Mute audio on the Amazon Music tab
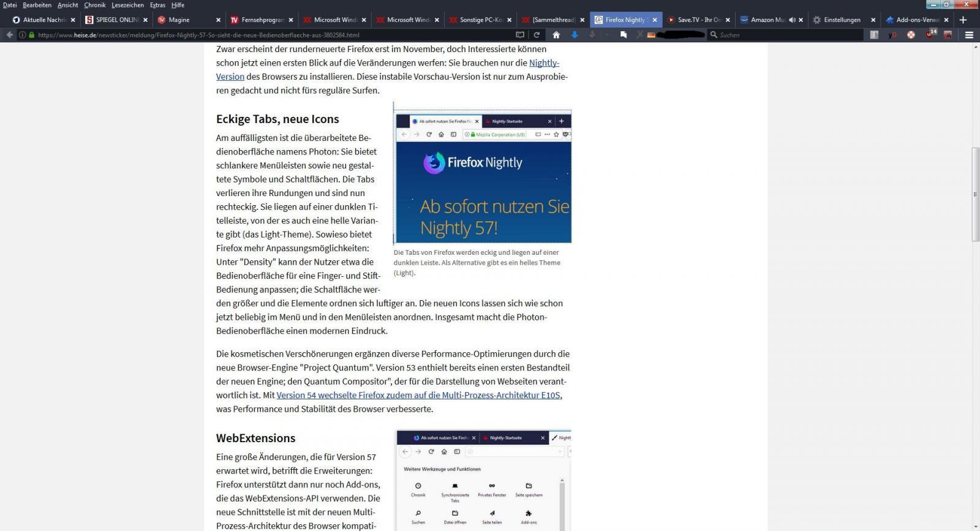980x531 pixels. click(x=792, y=20)
